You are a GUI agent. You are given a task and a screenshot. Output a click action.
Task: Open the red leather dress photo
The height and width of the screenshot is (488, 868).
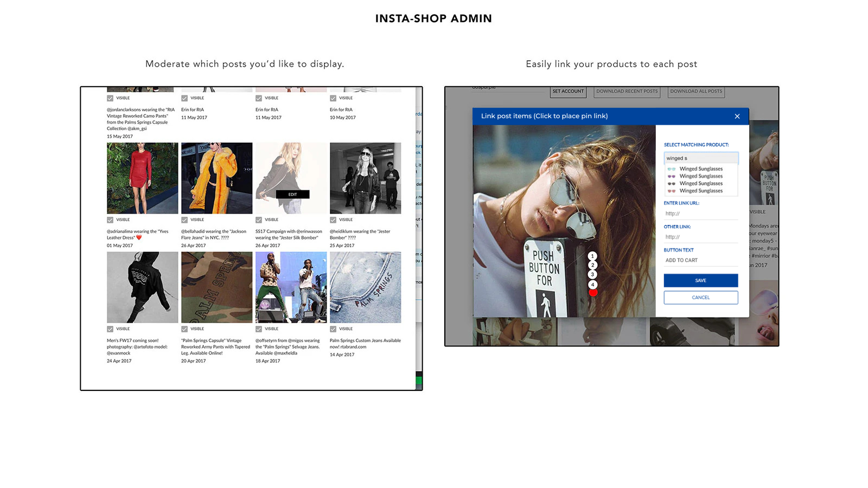[x=142, y=178]
